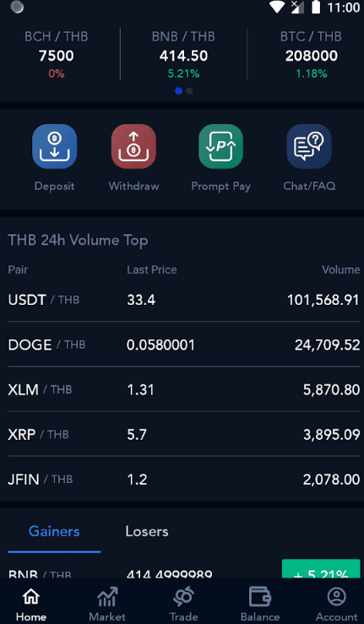Select the Home navigation icon

(x=31, y=596)
